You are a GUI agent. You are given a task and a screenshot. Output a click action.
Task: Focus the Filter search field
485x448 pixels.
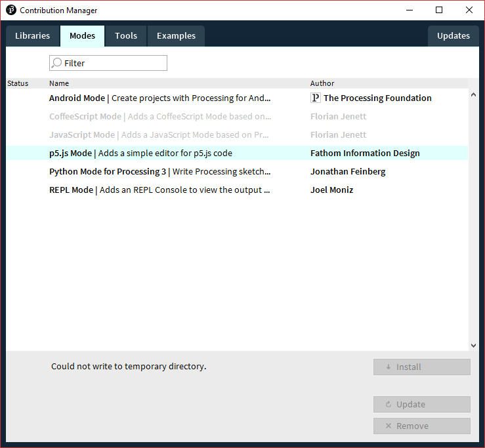[x=108, y=63]
